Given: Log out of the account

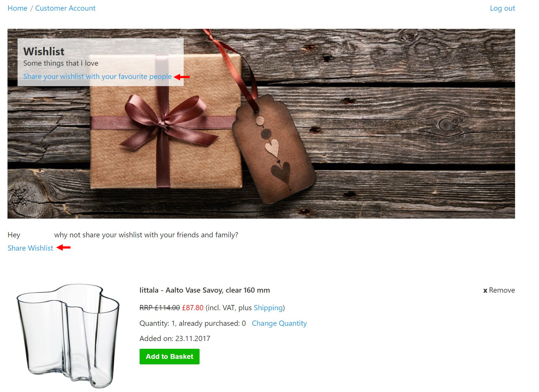Looking at the screenshot, I should pyautogui.click(x=502, y=8).
